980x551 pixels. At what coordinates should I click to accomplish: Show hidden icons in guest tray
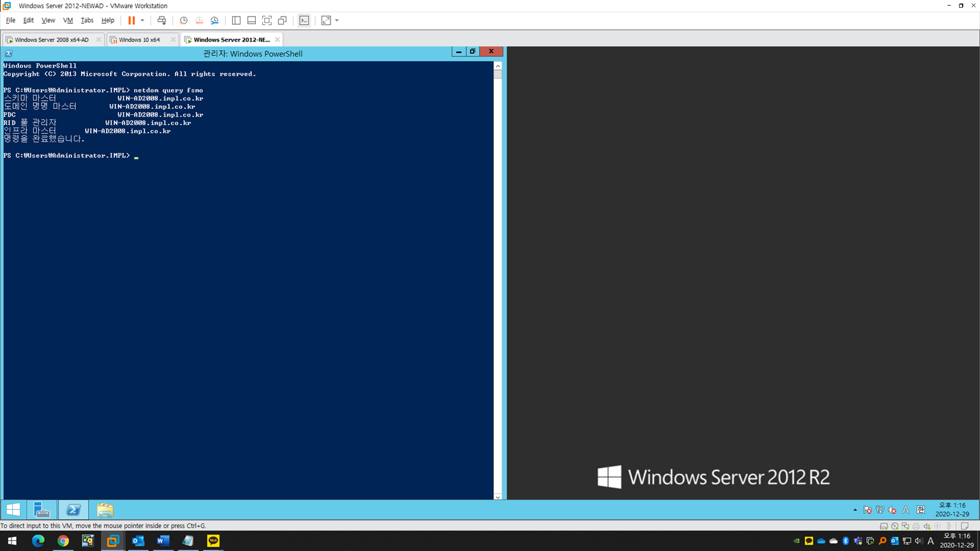click(x=855, y=510)
